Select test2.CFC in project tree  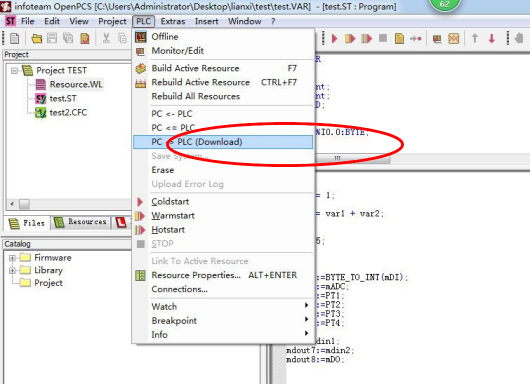[x=68, y=113]
